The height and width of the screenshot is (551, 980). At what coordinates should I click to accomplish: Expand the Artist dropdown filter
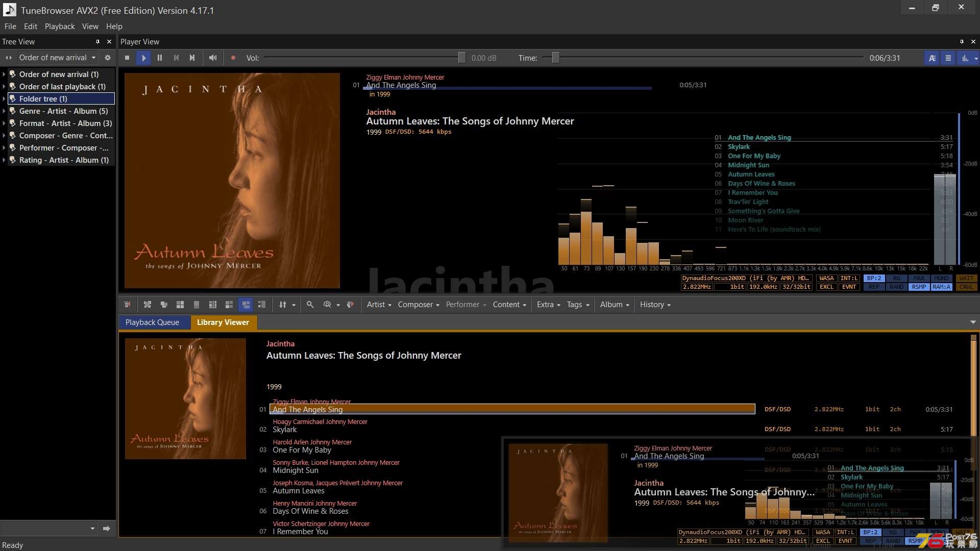[378, 304]
